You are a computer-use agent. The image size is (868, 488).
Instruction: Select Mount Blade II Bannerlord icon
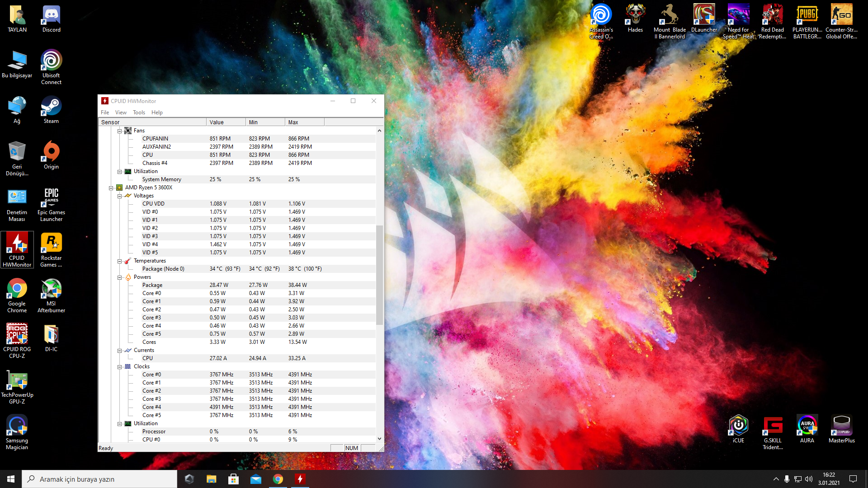tap(670, 21)
